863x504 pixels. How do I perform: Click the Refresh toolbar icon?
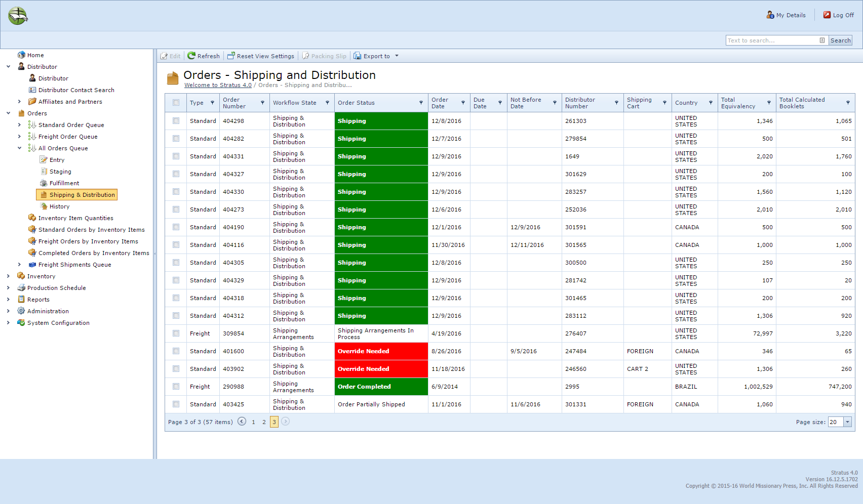coord(191,56)
